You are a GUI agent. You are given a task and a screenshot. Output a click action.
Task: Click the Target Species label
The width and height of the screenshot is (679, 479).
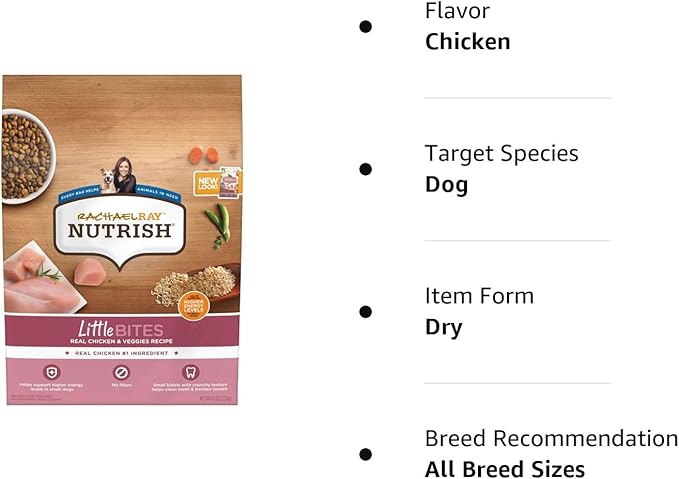click(502, 154)
